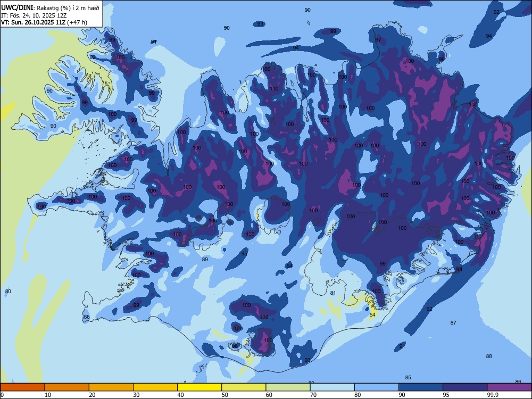Click the '81' humidity value on the map

[333, 293]
